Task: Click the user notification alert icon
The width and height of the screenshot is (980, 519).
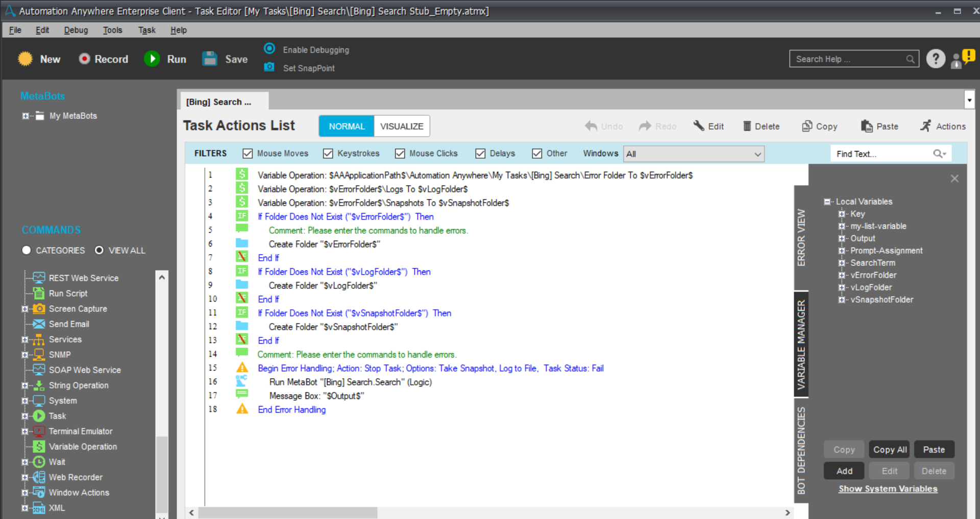Action: click(963, 58)
